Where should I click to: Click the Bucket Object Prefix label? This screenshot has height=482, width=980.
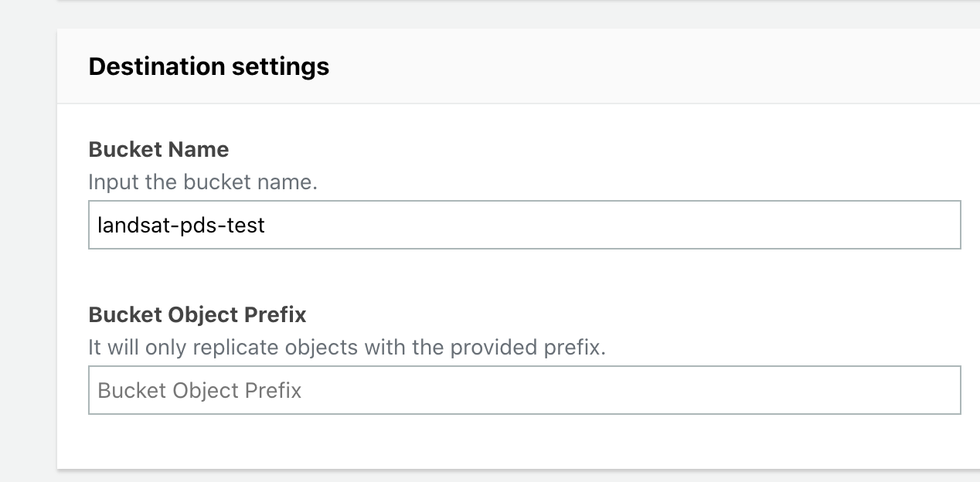click(x=197, y=315)
